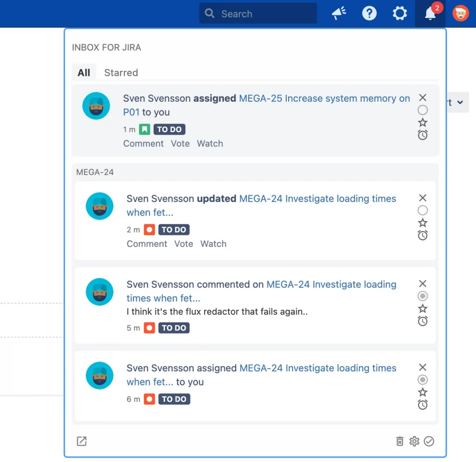This screenshot has width=476, height=462.
Task: Click the TO DO status of the MEGA-24 updated notification
Action: click(174, 230)
